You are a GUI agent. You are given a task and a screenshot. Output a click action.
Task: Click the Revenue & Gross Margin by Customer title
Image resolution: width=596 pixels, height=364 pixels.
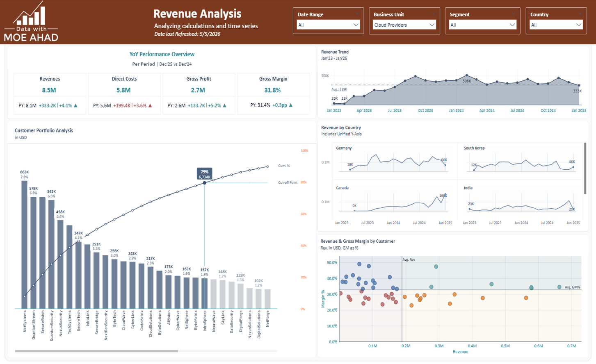coord(358,241)
